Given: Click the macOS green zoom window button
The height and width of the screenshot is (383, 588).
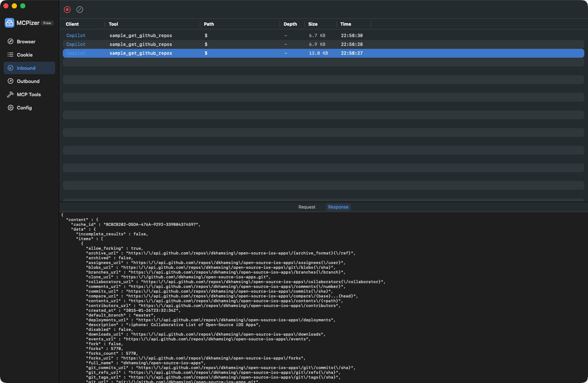Looking at the screenshot, I should click(x=23, y=6).
